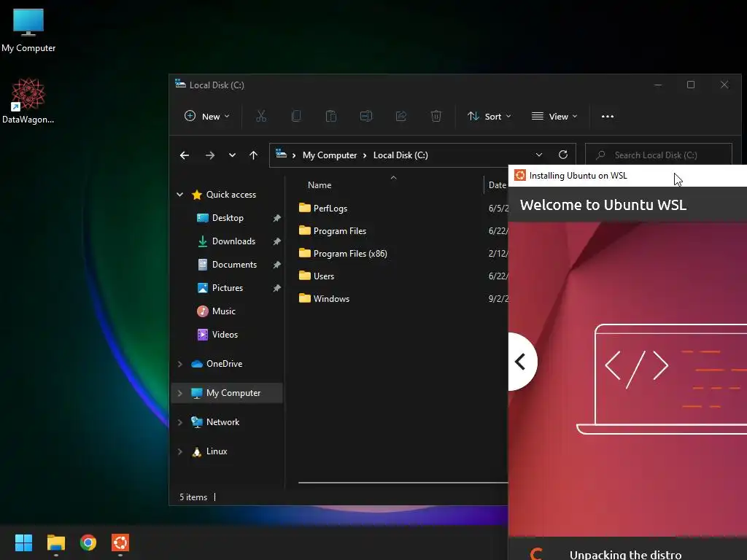The image size is (747, 560).
Task: Go back with the left arrow
Action: pyautogui.click(x=185, y=155)
